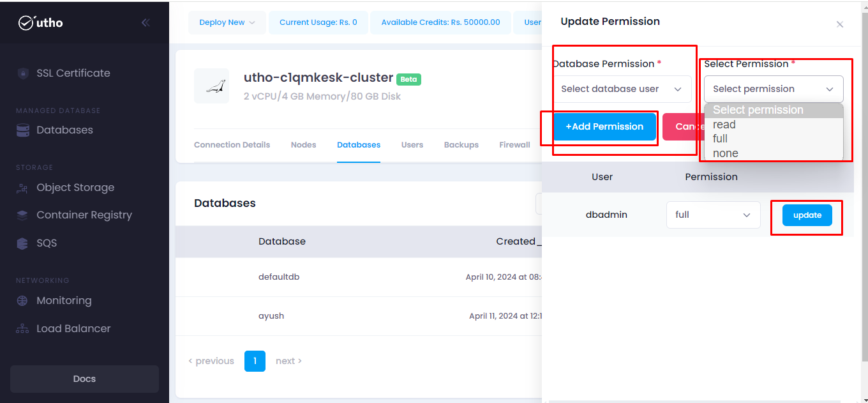Click the SSL Certificate shield icon
868x403 pixels.
click(x=23, y=73)
